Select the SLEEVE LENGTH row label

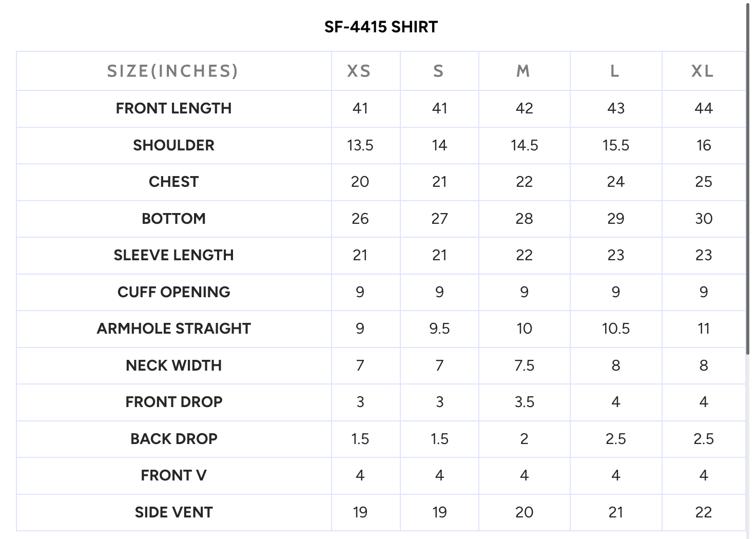(x=173, y=255)
